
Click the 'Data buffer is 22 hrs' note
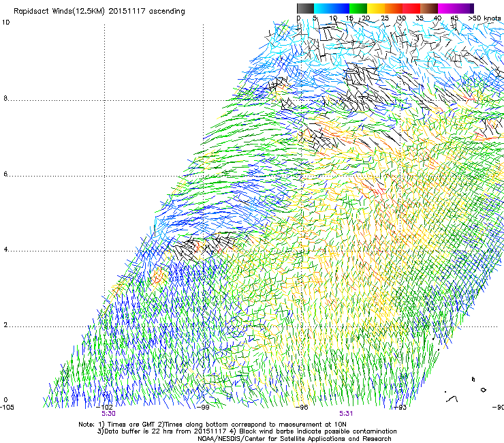coord(247,431)
